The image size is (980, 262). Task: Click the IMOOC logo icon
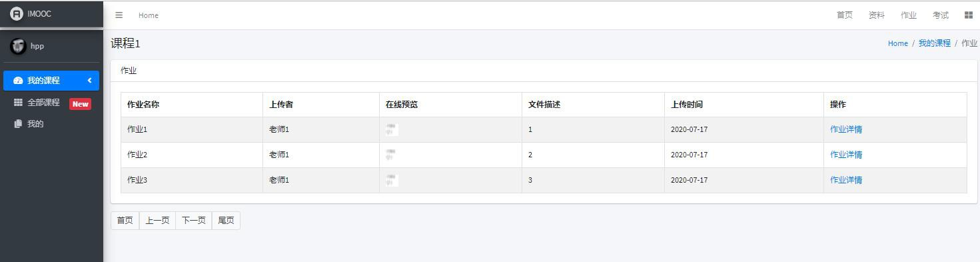17,14
